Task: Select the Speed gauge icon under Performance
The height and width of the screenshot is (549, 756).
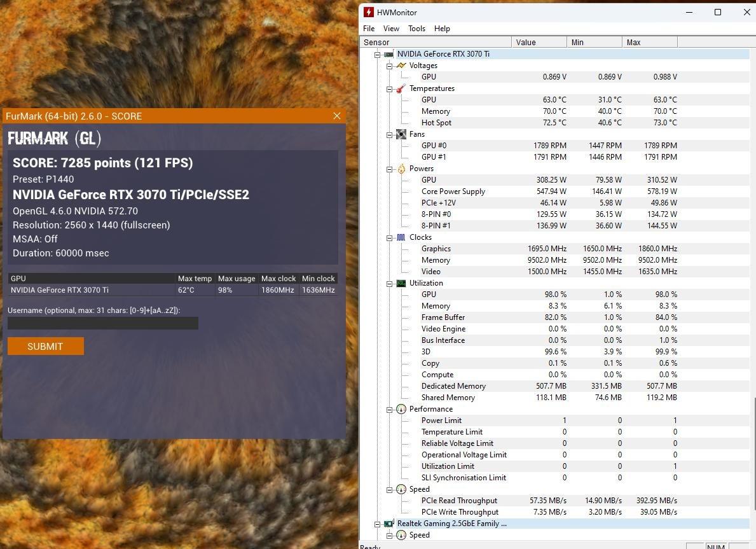Action: click(x=401, y=489)
